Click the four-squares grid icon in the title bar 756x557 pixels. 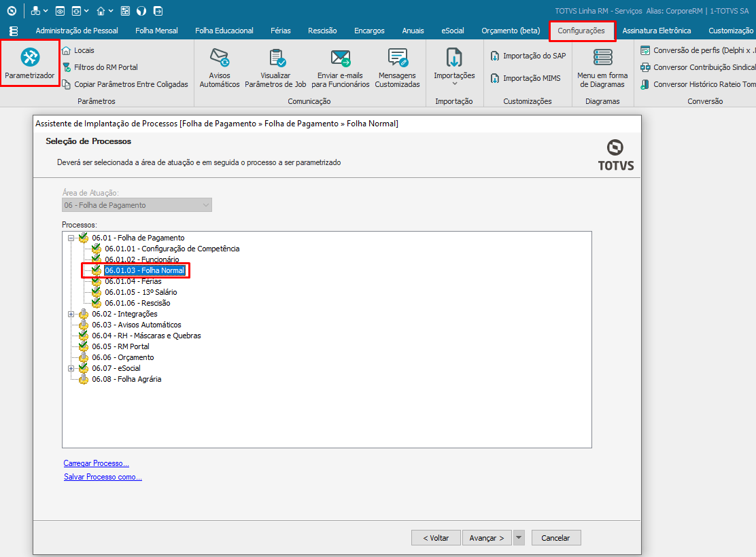click(125, 11)
